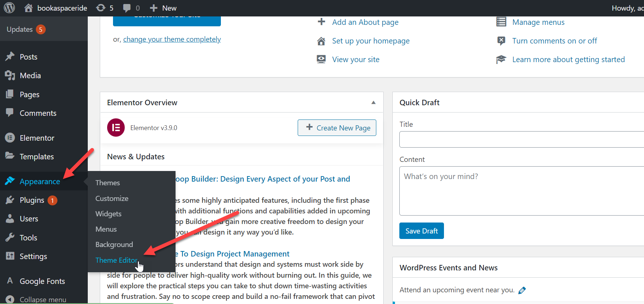Click the Media icon in sidebar

click(x=10, y=75)
